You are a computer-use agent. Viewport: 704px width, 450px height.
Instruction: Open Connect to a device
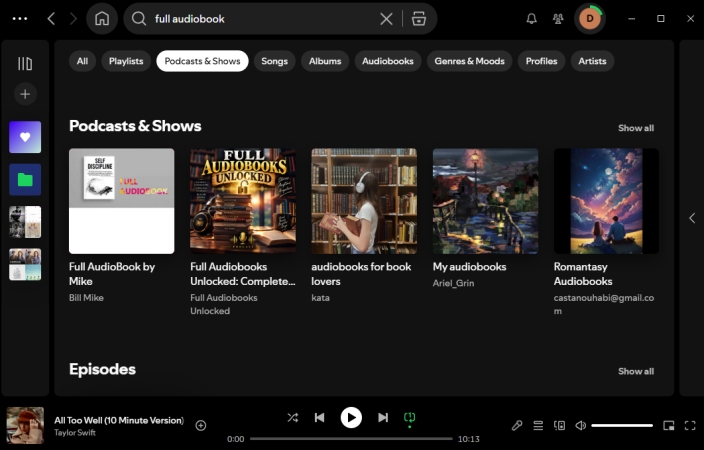tap(559, 425)
